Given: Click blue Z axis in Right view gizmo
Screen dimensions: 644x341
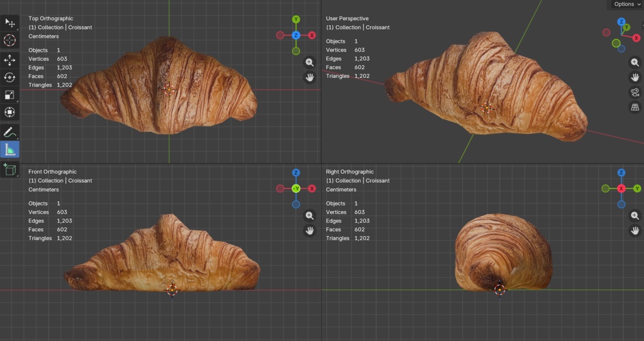Looking at the screenshot, I should (x=621, y=173).
